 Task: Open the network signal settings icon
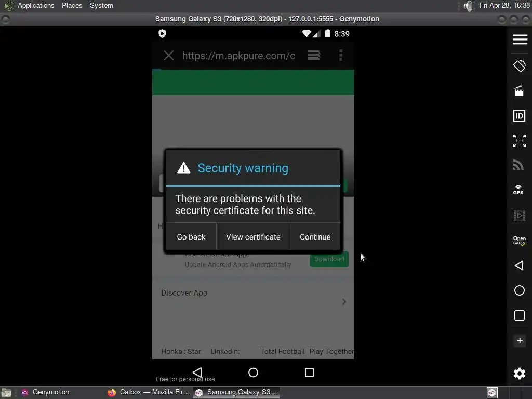[518, 165]
